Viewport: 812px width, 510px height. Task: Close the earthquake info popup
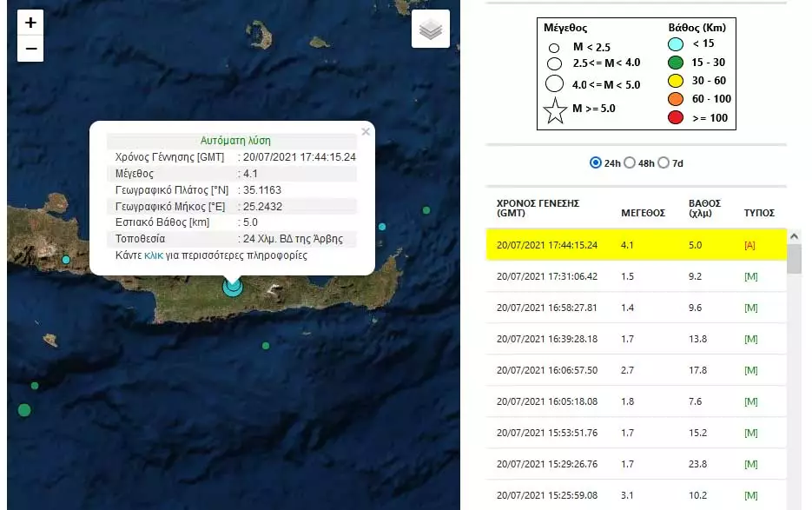[x=366, y=132]
